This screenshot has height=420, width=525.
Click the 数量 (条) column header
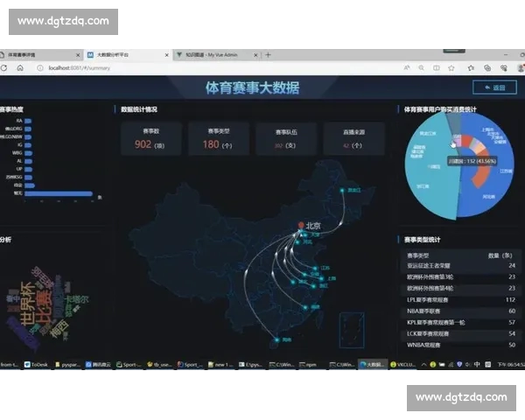tap(500, 255)
